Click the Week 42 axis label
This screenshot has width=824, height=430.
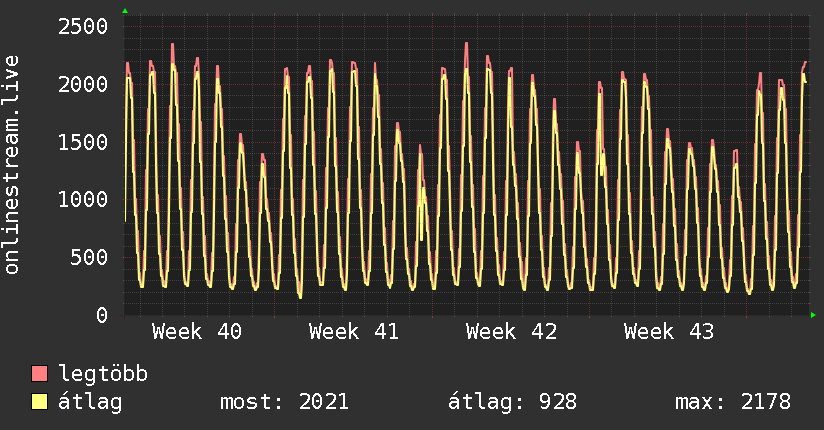tap(511, 332)
